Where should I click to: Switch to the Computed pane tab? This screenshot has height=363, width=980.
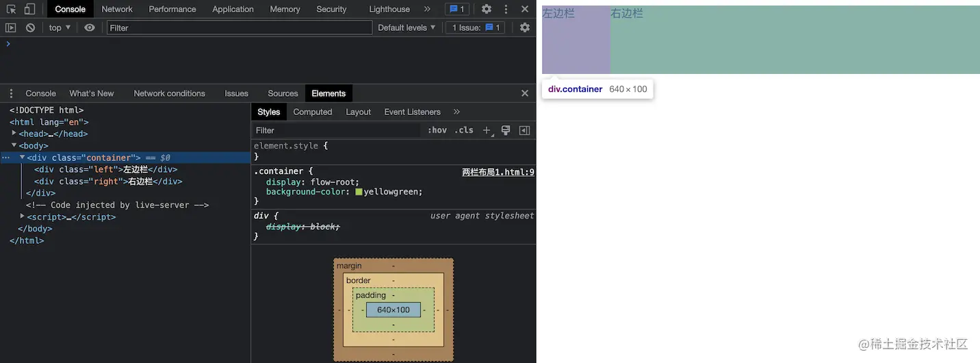tap(313, 112)
